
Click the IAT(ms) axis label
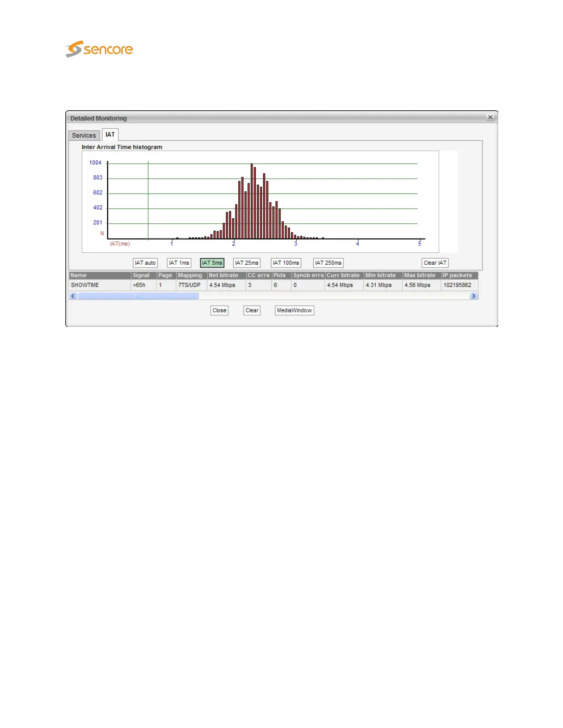click(120, 244)
